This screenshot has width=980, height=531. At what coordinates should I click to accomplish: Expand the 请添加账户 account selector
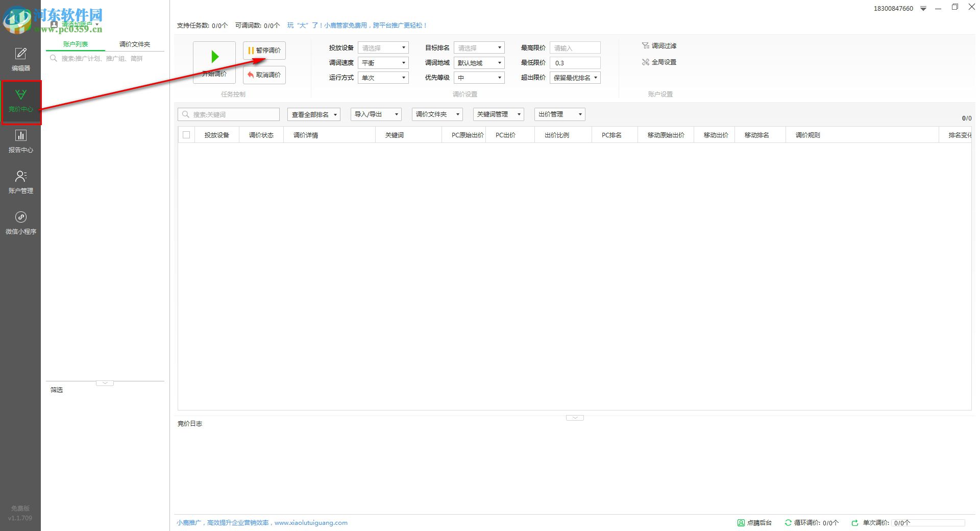[75, 24]
